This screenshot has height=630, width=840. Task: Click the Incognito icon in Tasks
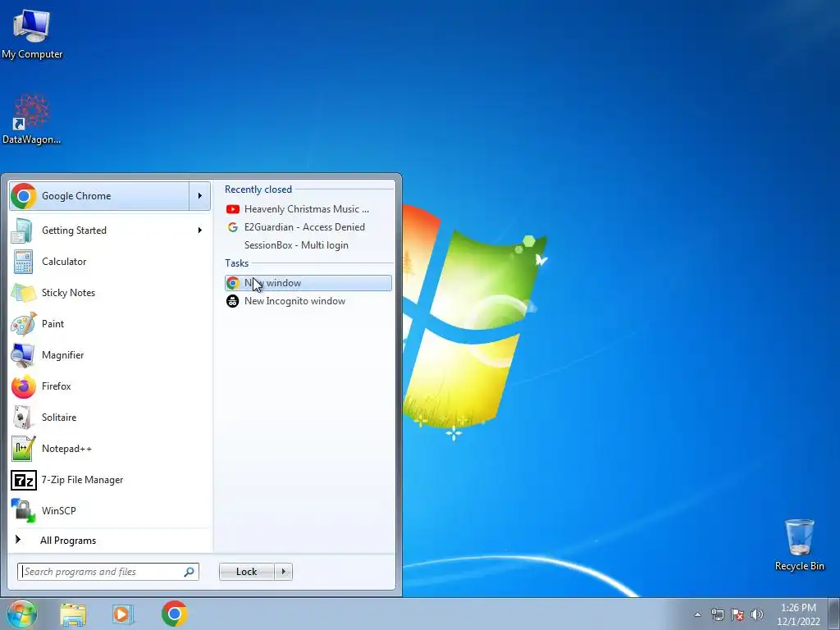[232, 301]
